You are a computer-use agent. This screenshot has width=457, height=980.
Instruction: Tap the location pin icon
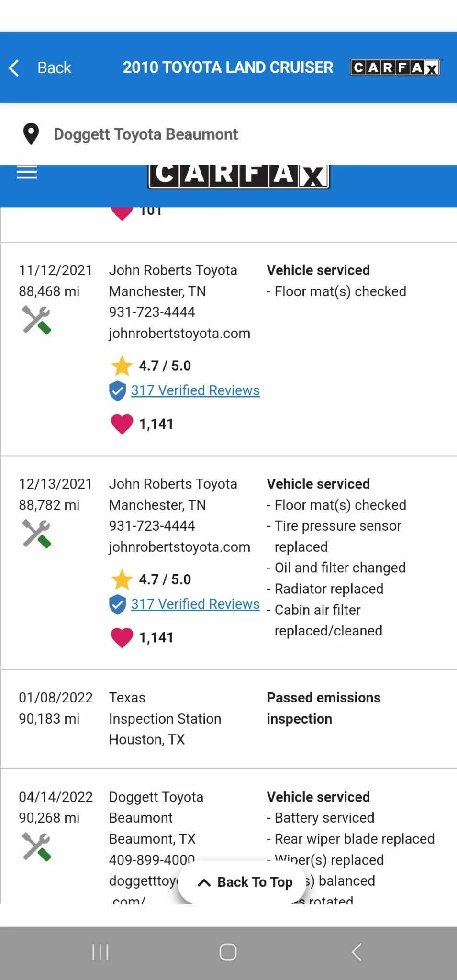click(31, 134)
